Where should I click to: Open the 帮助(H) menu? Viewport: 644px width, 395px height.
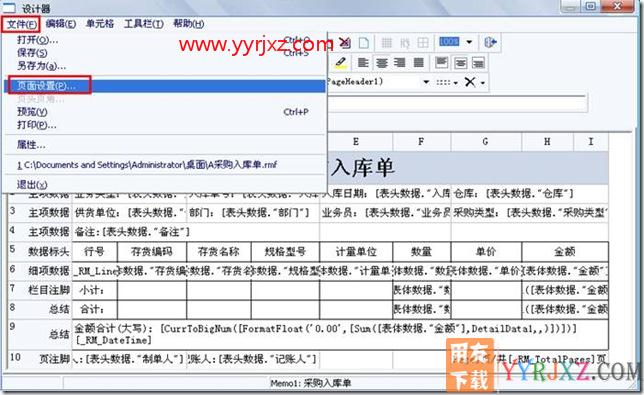(x=189, y=24)
